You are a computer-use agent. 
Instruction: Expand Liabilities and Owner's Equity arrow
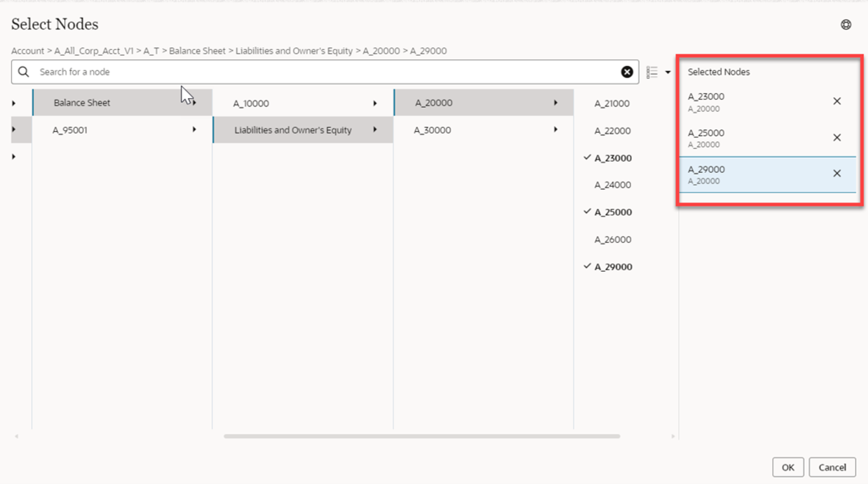[x=375, y=129]
